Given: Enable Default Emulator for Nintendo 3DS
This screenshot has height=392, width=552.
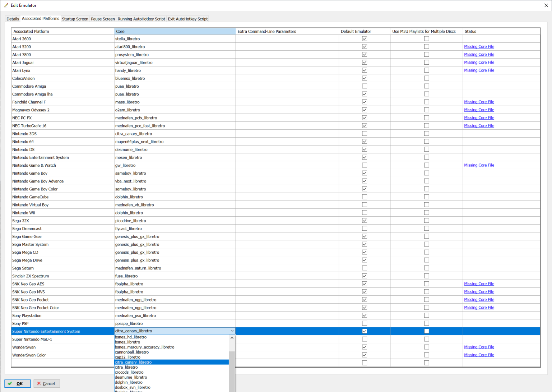Looking at the screenshot, I should click(365, 134).
